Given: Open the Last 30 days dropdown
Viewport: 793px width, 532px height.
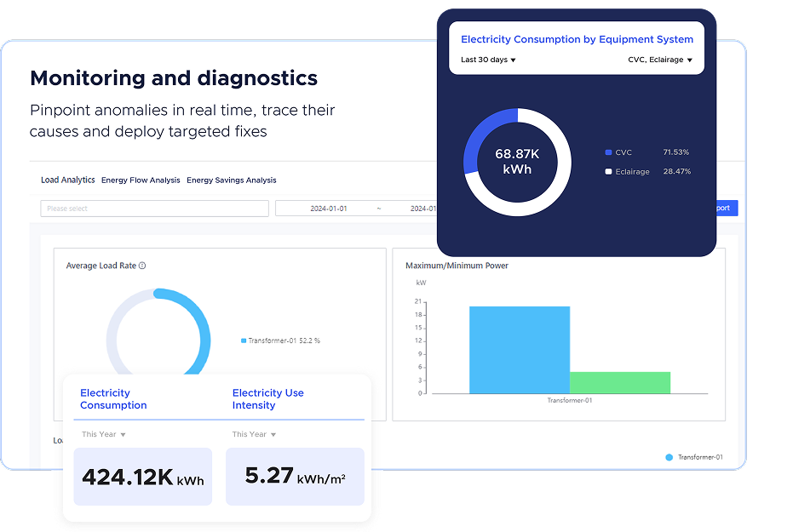Looking at the screenshot, I should point(488,60).
